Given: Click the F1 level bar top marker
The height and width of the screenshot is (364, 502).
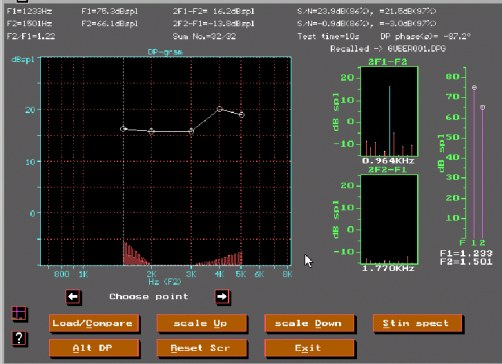Looking at the screenshot, I should tap(474, 88).
